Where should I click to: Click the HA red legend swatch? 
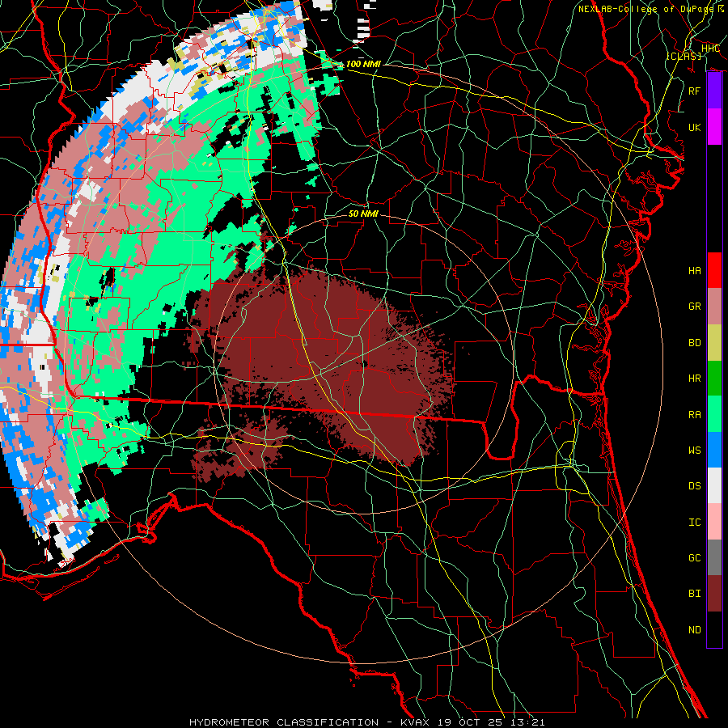[x=714, y=270]
